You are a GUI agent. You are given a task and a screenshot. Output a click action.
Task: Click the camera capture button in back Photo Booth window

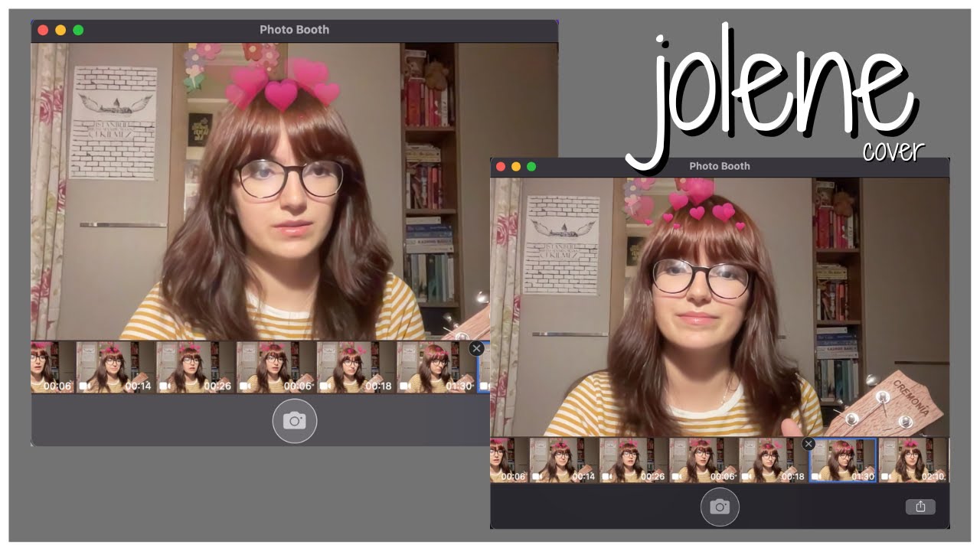coord(295,420)
